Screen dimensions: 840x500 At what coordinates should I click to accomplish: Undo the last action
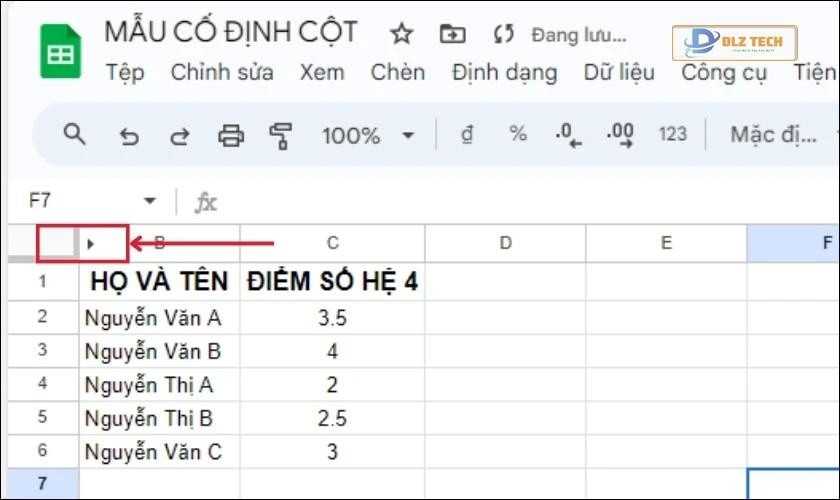click(x=128, y=135)
